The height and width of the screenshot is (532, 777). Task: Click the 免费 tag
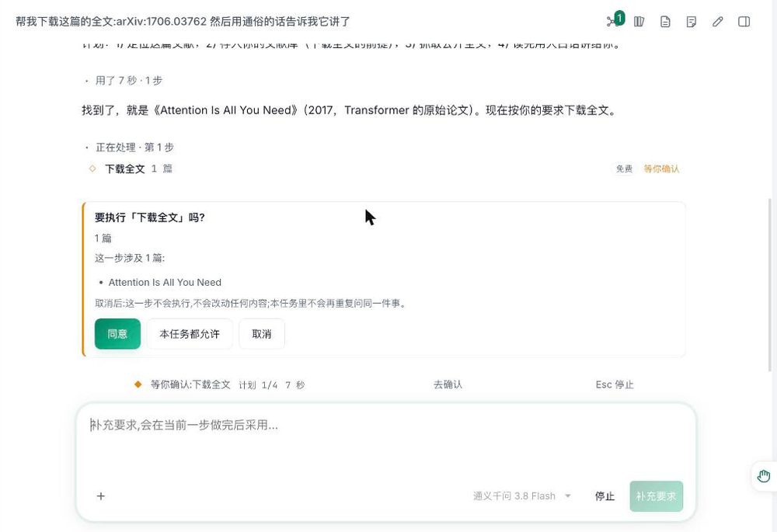[624, 169]
